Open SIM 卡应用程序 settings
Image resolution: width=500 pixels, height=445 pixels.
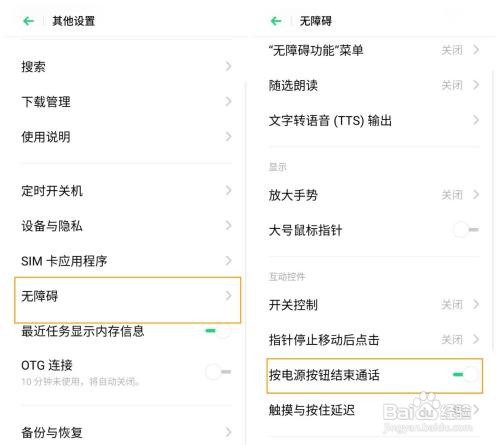[128, 261]
